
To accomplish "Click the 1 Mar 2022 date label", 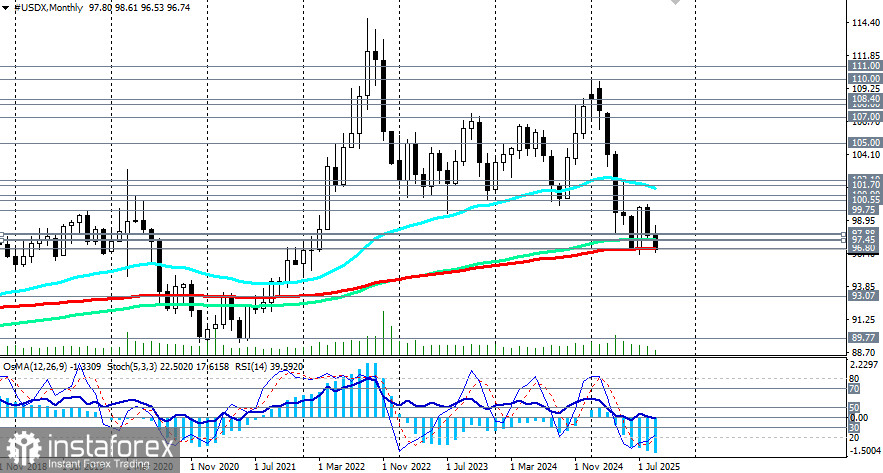I will pyautogui.click(x=341, y=467).
